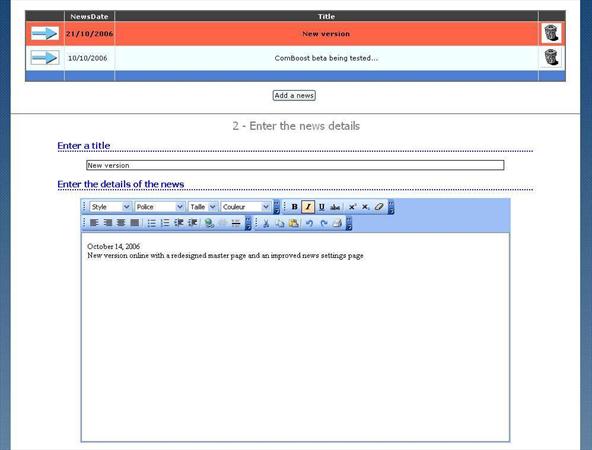Insert a numbered list

coord(165,223)
